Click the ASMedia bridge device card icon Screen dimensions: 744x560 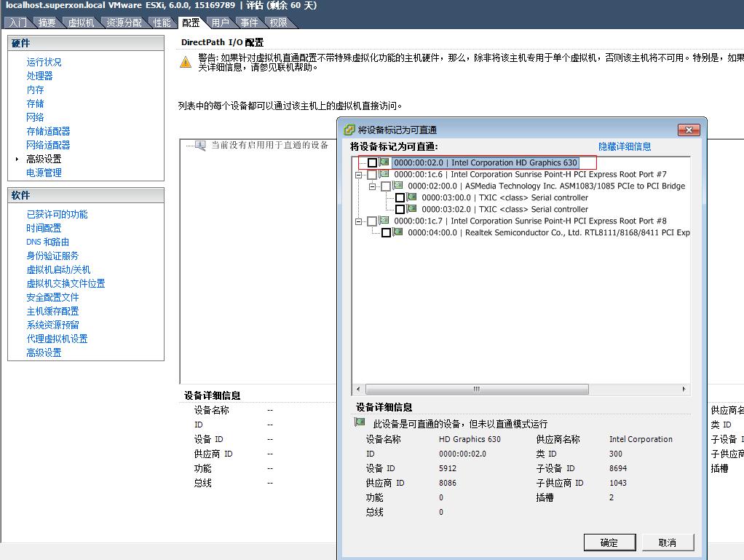pyautogui.click(x=397, y=185)
